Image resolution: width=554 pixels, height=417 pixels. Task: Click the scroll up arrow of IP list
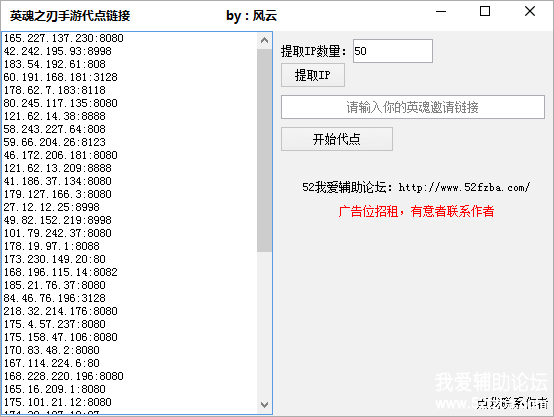coord(264,40)
